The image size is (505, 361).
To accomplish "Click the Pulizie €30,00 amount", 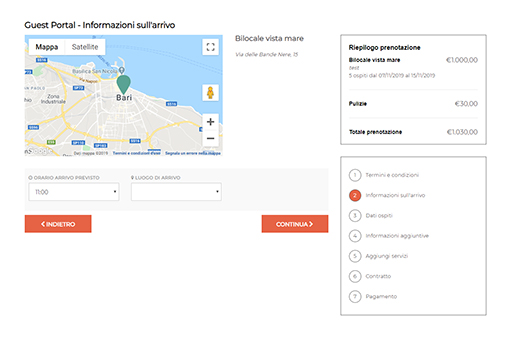I will (x=466, y=104).
